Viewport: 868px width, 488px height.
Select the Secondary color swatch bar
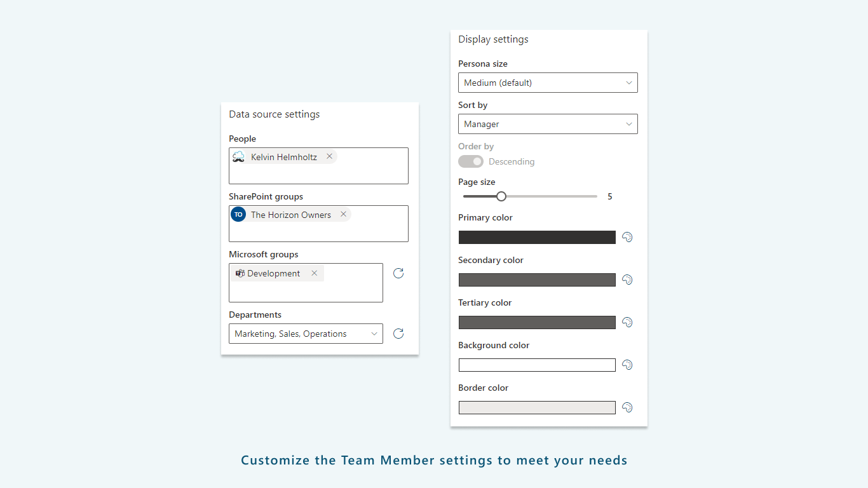click(537, 280)
